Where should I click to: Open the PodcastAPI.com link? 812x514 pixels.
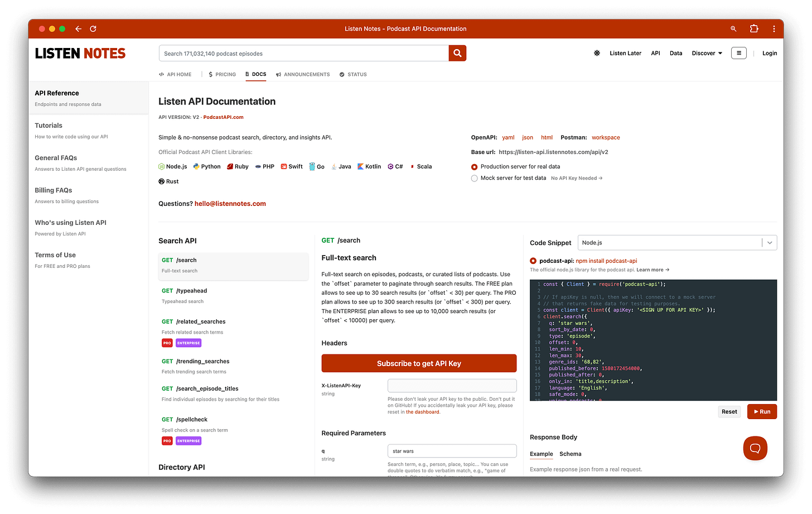(x=223, y=117)
